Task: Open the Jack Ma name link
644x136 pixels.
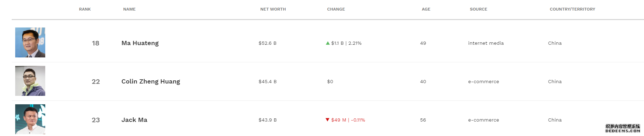Action: (x=134, y=120)
